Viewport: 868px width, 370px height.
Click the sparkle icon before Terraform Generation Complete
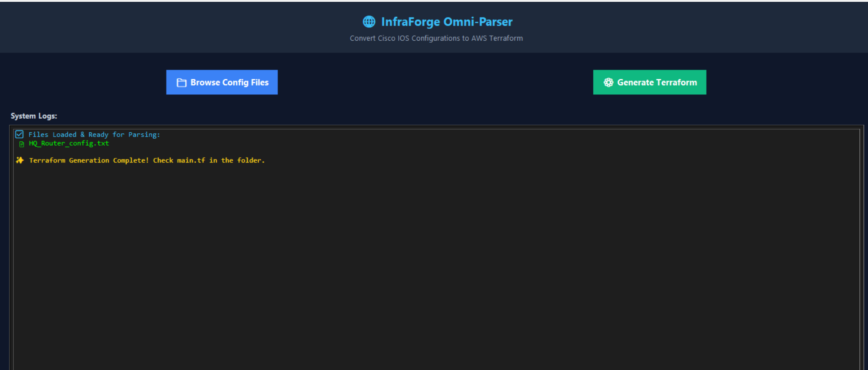click(20, 160)
